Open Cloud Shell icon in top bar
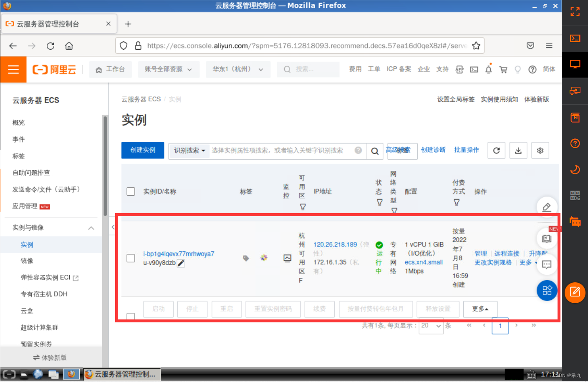This screenshot has height=382, width=588. coord(474,70)
